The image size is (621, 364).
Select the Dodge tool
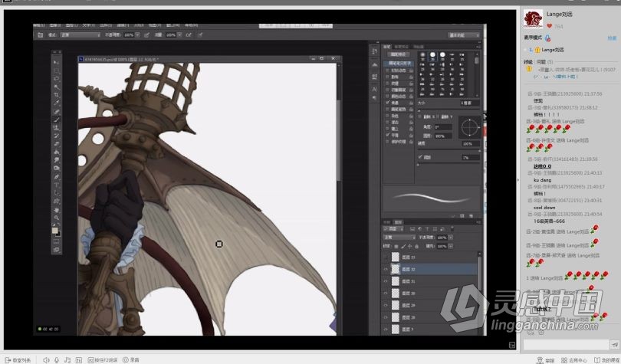[x=56, y=169]
